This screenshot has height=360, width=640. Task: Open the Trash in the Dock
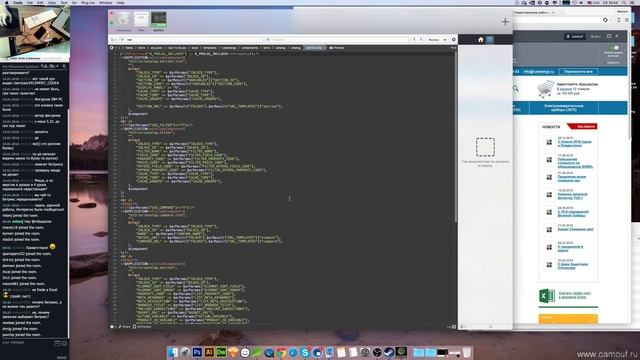(467, 352)
